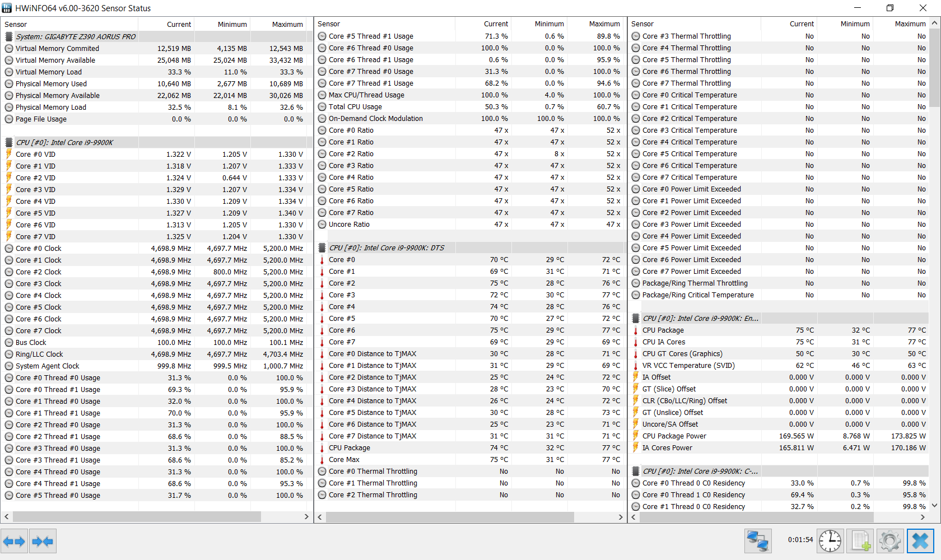This screenshot has height=560, width=941.
Task: Click the lightning icon beside IA Offset
Action: point(636,377)
